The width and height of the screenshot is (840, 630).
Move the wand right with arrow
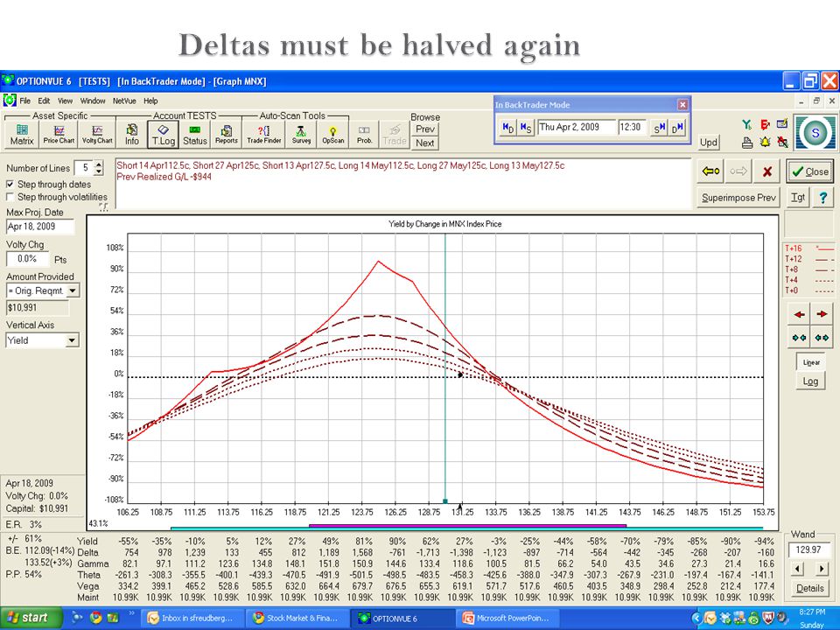(x=822, y=569)
